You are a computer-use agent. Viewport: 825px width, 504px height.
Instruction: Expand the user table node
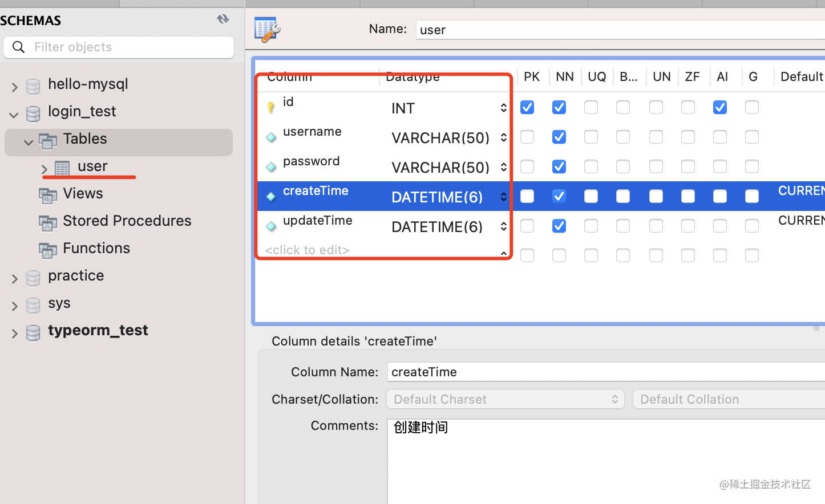45,169
